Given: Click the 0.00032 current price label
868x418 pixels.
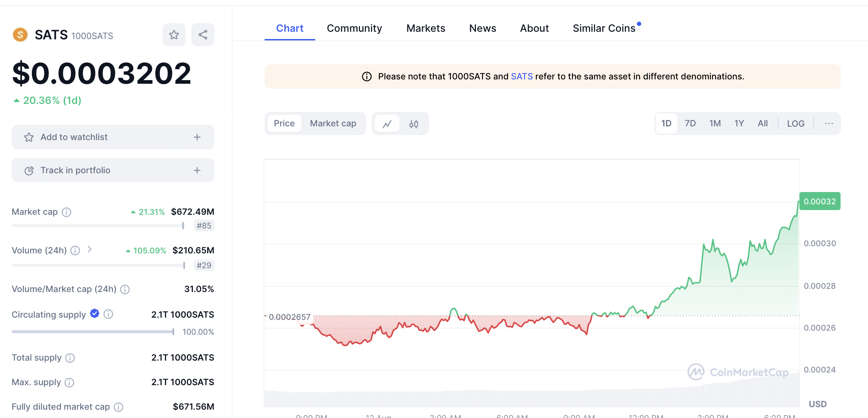Looking at the screenshot, I should (x=820, y=201).
